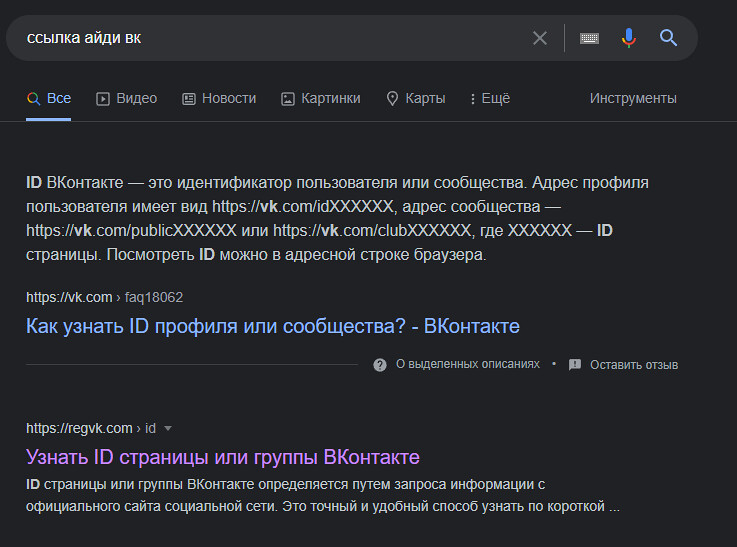Click the newspaper icon in the Новости tab
Screen dimensions: 737x547
tap(188, 99)
